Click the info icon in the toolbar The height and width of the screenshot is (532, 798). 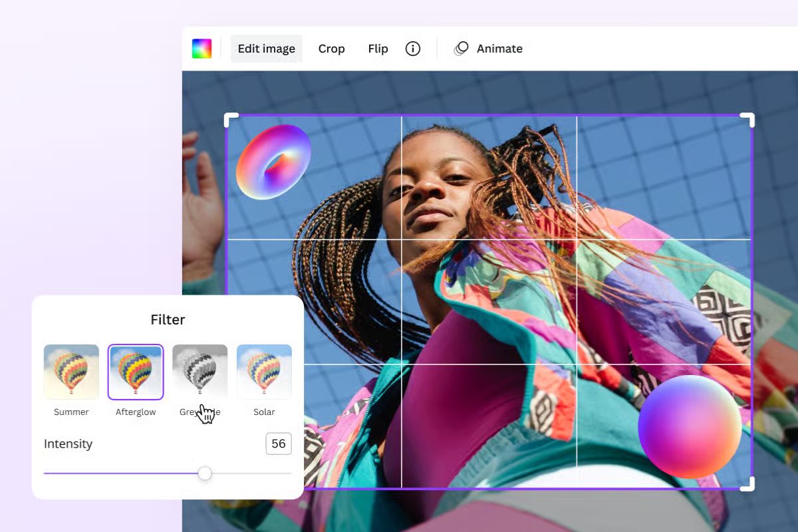412,48
